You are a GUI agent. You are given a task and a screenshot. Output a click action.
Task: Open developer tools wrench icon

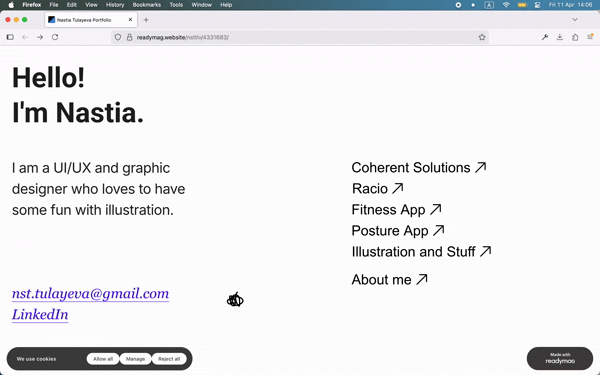click(545, 37)
